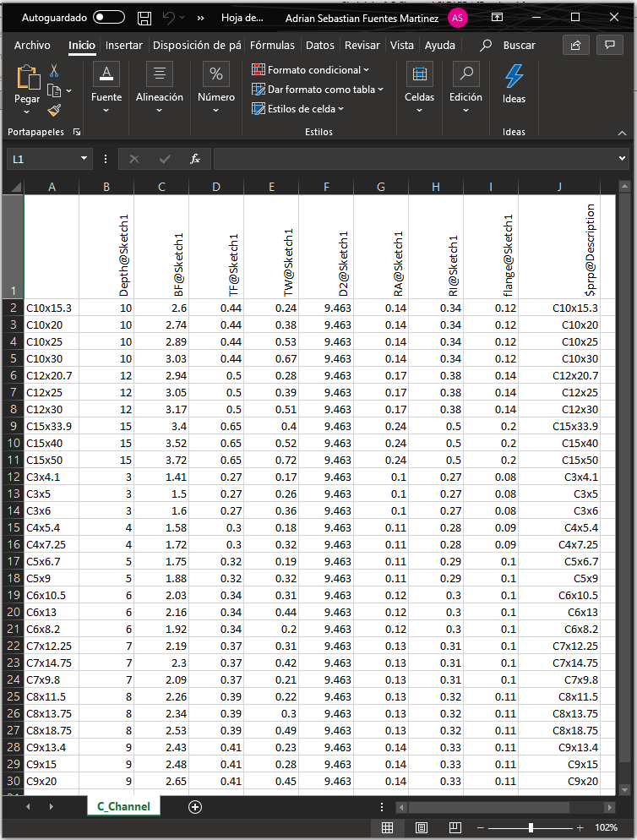This screenshot has width=637, height=840.
Task: Open the Vista tab
Action: pyautogui.click(x=402, y=46)
